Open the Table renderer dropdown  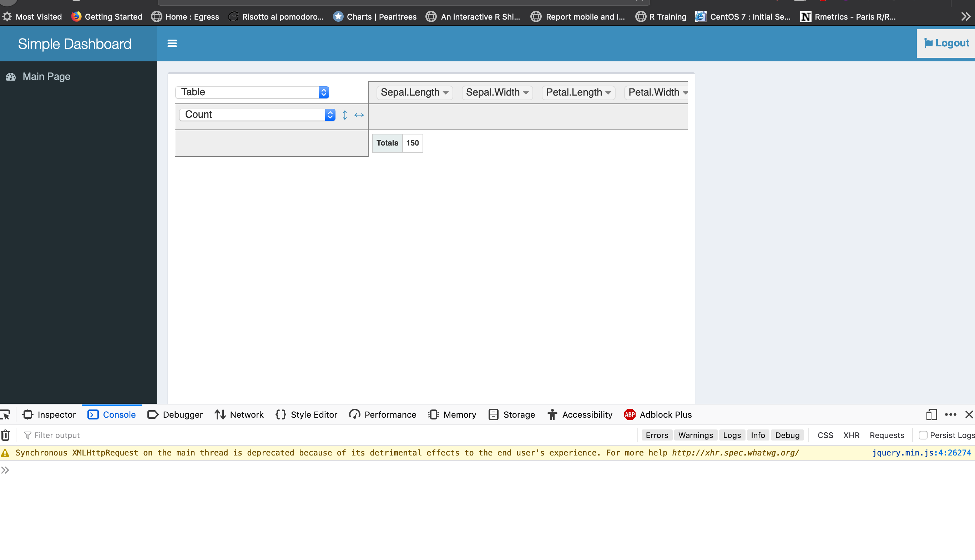tap(252, 92)
